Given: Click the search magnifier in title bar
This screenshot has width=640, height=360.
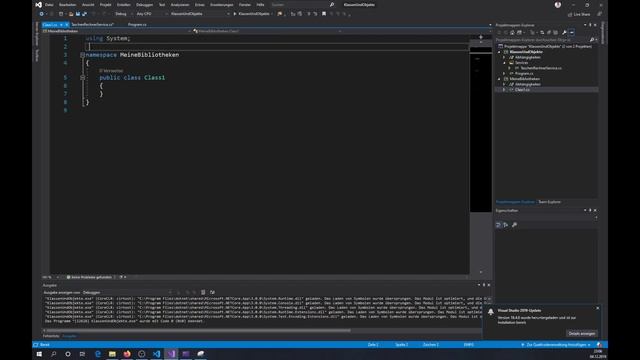Looking at the screenshot, I should 332,5.
